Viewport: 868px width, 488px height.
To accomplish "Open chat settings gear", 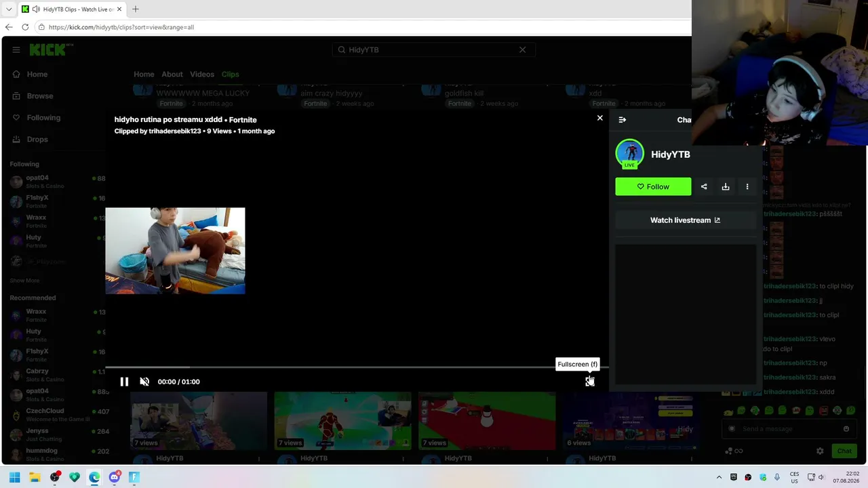I will click(x=820, y=451).
